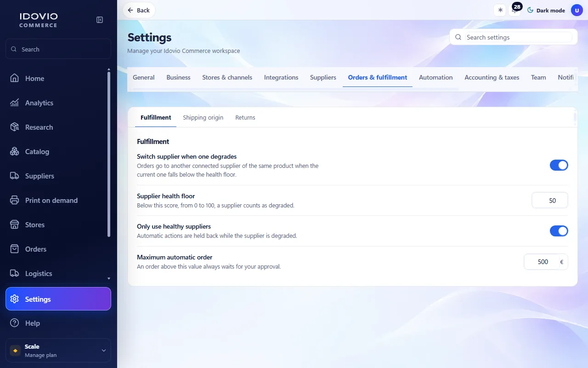Click the sidebar scroll-down arrow

pos(109,279)
